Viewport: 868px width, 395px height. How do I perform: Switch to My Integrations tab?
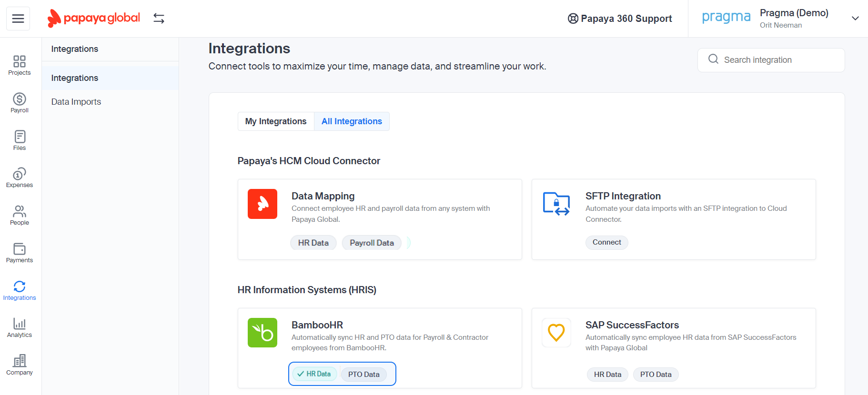(276, 121)
